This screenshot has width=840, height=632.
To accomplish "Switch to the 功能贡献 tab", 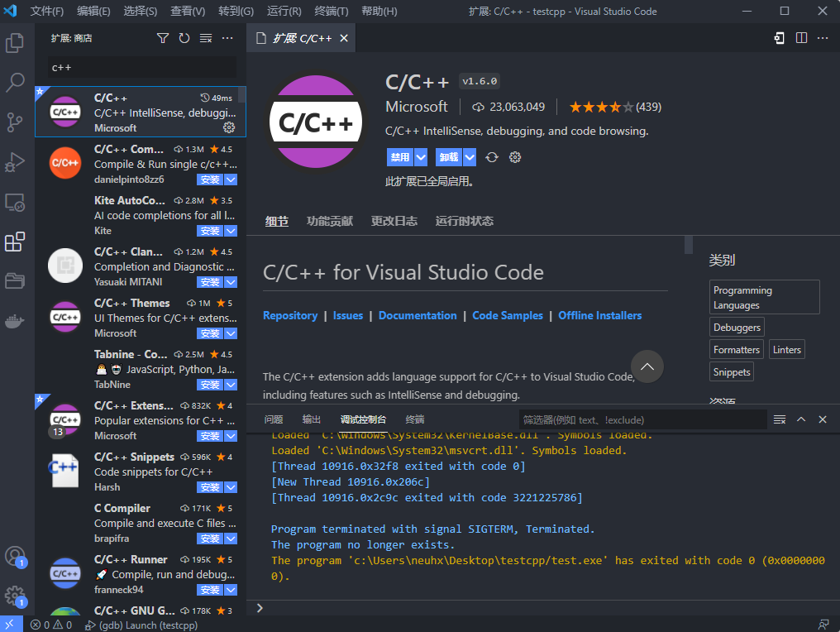I will [x=329, y=221].
